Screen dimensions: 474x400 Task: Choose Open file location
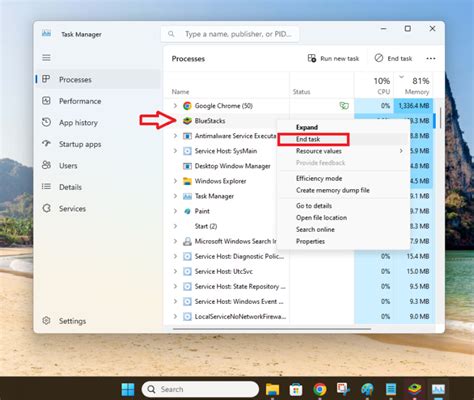coord(343,218)
